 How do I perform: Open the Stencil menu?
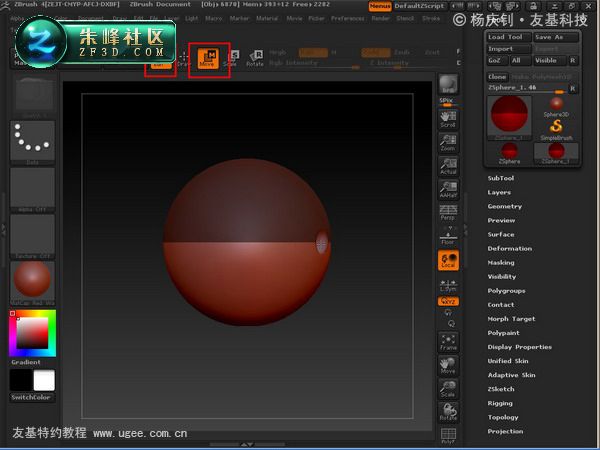405,18
